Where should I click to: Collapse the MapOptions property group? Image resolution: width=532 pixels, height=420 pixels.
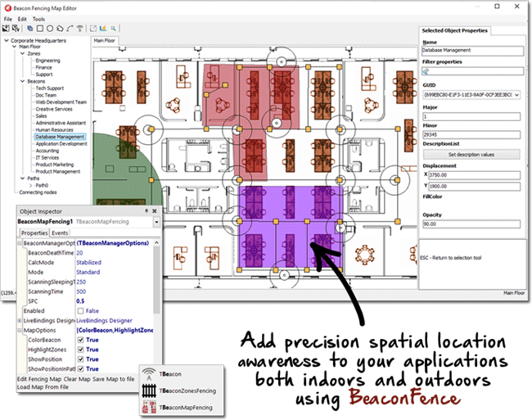[x=20, y=331]
